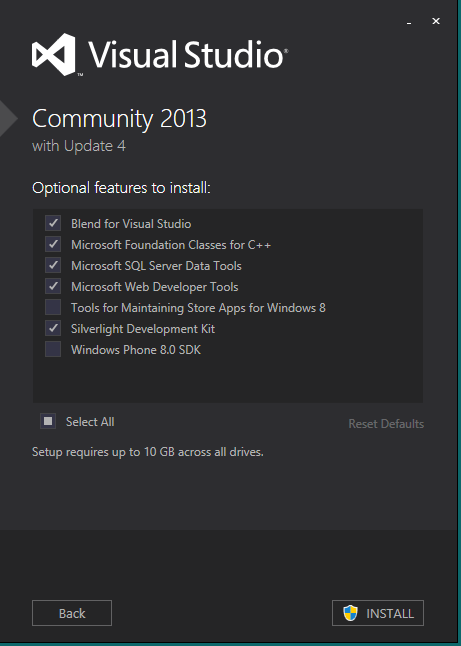Click the 'with Update 4' subtitle
The image size is (461, 646).
(79, 146)
